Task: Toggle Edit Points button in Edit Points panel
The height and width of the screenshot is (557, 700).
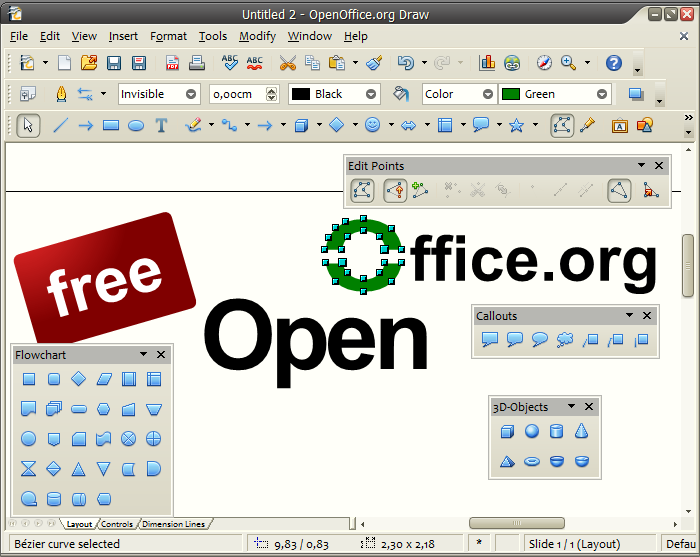Action: pyautogui.click(x=362, y=191)
